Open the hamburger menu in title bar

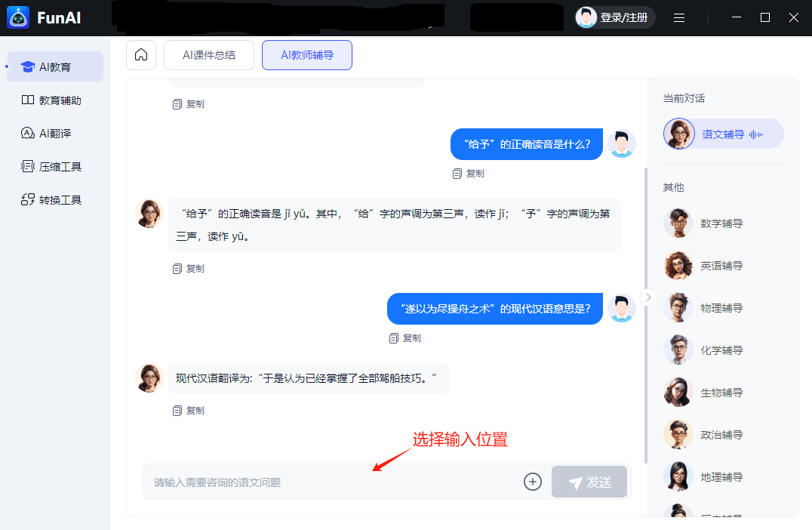[679, 17]
